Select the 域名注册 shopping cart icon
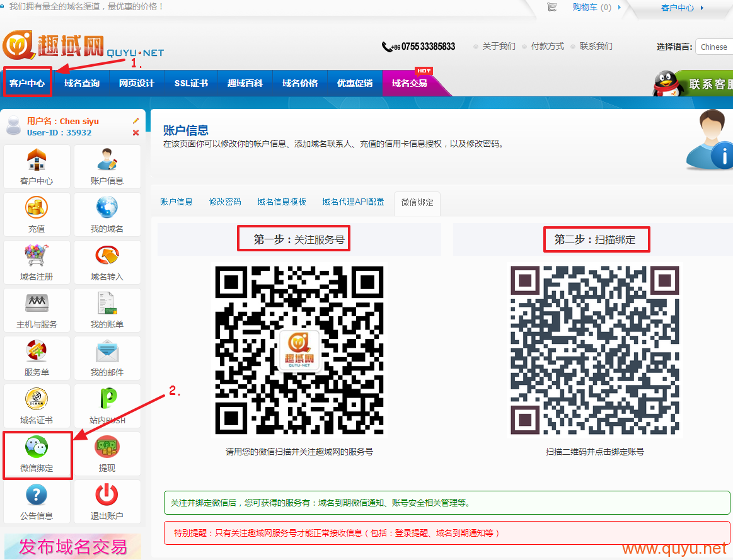 (x=37, y=256)
